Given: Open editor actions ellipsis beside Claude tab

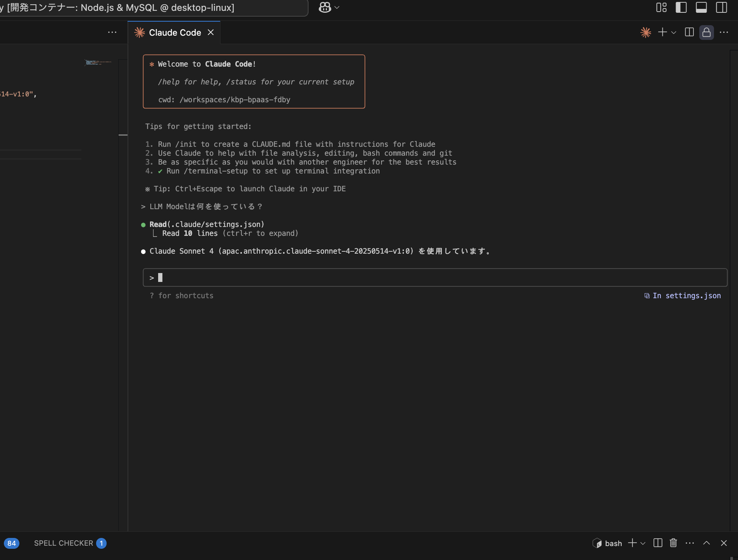Looking at the screenshot, I should (112, 33).
